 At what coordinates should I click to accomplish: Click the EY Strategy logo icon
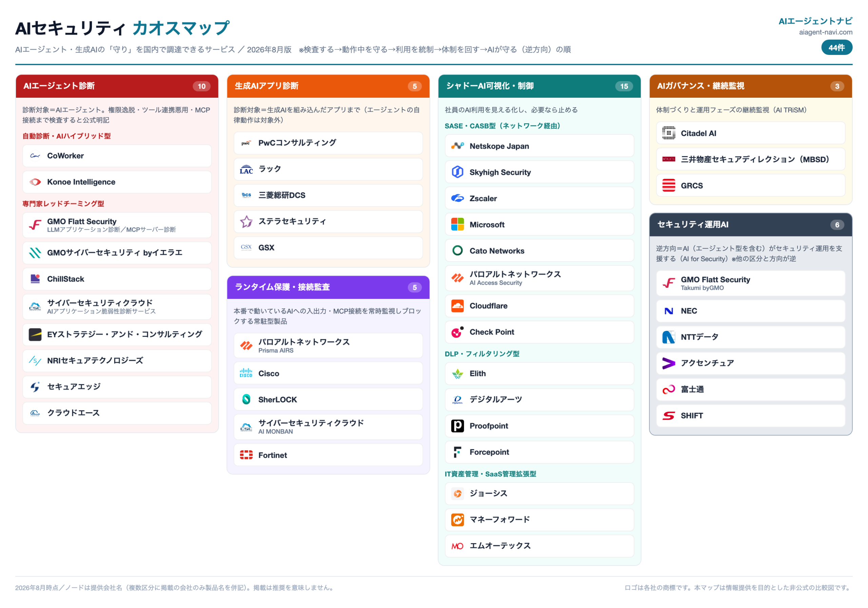pos(35,335)
